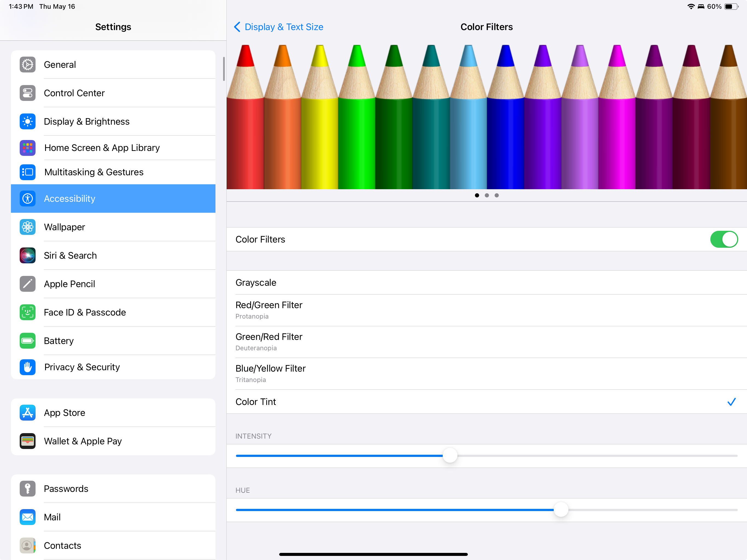Viewport: 747px width, 560px height.
Task: Select the Multitasking & Gestures icon
Action: tap(27, 172)
